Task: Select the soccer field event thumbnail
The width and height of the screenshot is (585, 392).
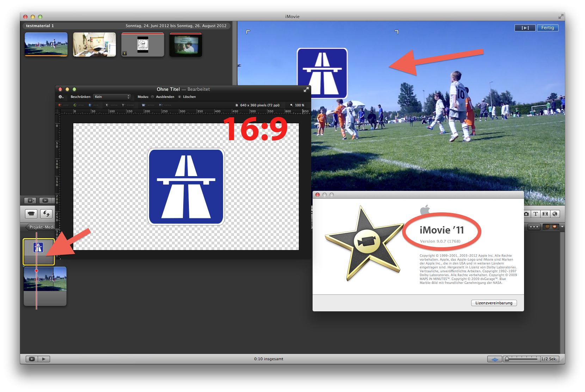Action: click(x=46, y=44)
